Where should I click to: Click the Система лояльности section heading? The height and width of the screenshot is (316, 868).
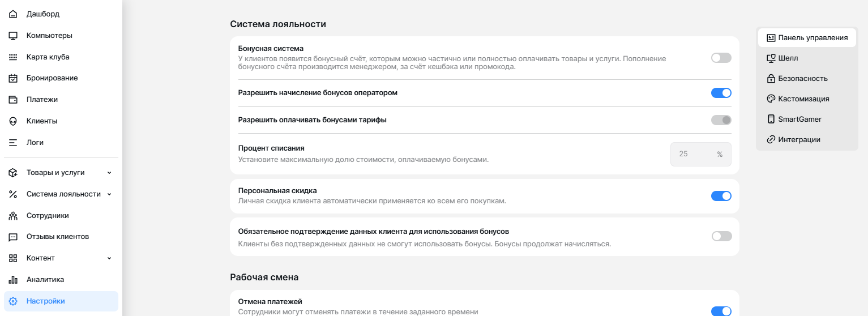[x=278, y=24]
